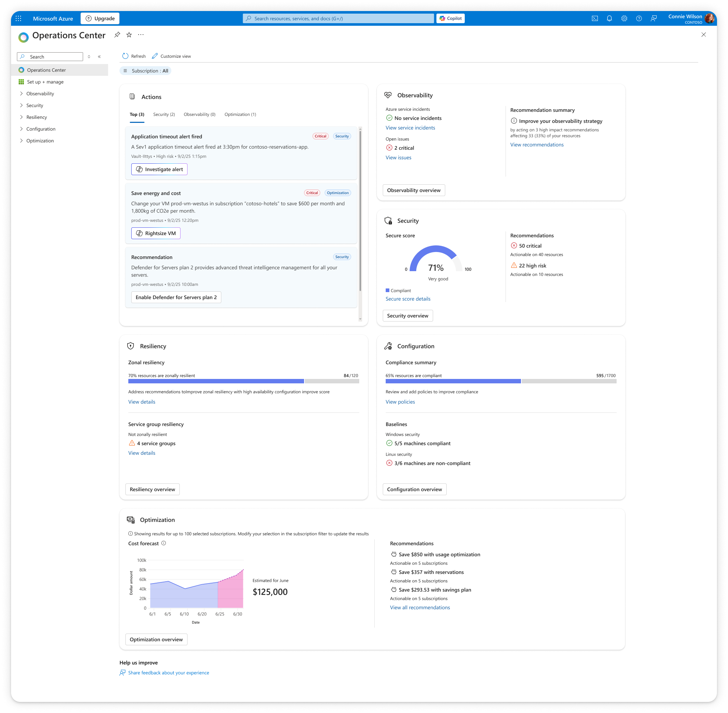This screenshot has width=728, height=713.
Task: Open the View service incidents link
Action: click(x=410, y=128)
